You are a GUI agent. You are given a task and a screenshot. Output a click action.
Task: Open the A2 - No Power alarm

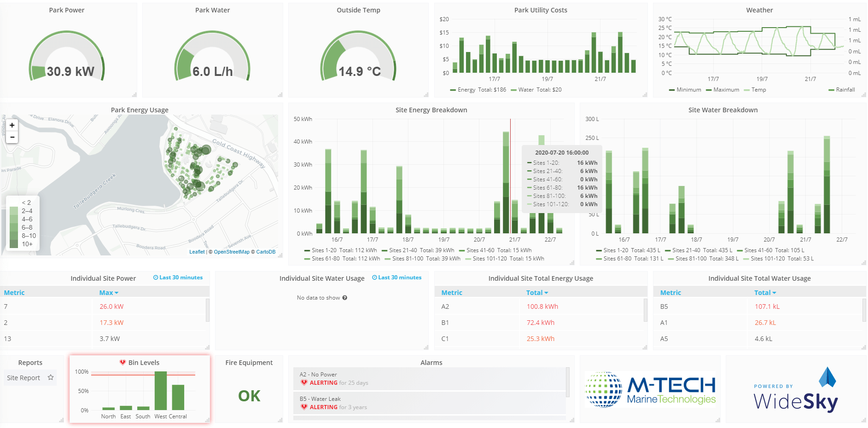tap(429, 379)
